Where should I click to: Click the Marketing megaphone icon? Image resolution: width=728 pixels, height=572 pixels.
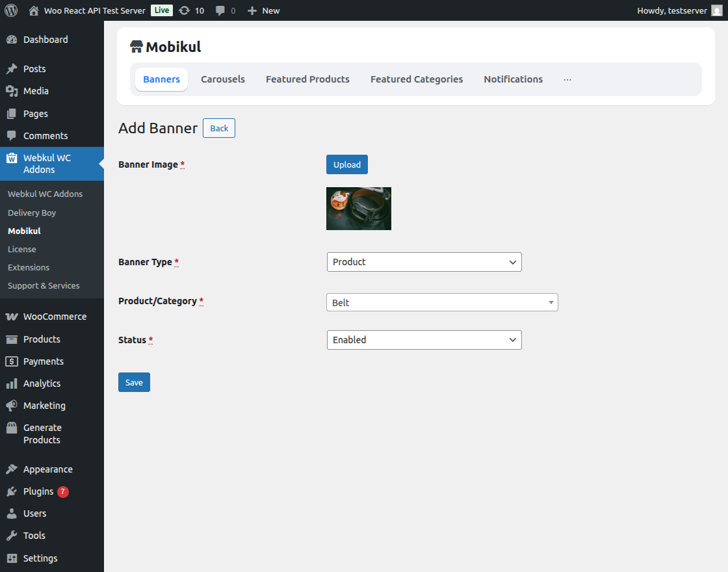13,406
